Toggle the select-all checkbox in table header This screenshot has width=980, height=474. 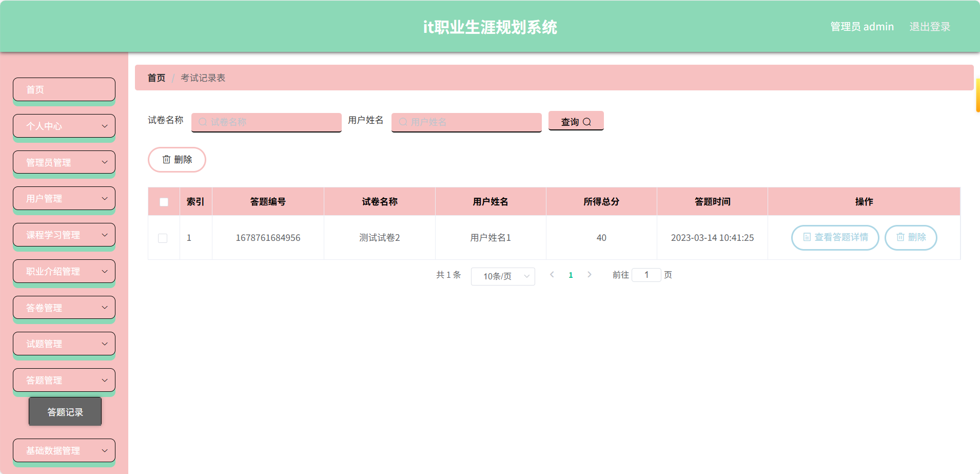tap(164, 202)
